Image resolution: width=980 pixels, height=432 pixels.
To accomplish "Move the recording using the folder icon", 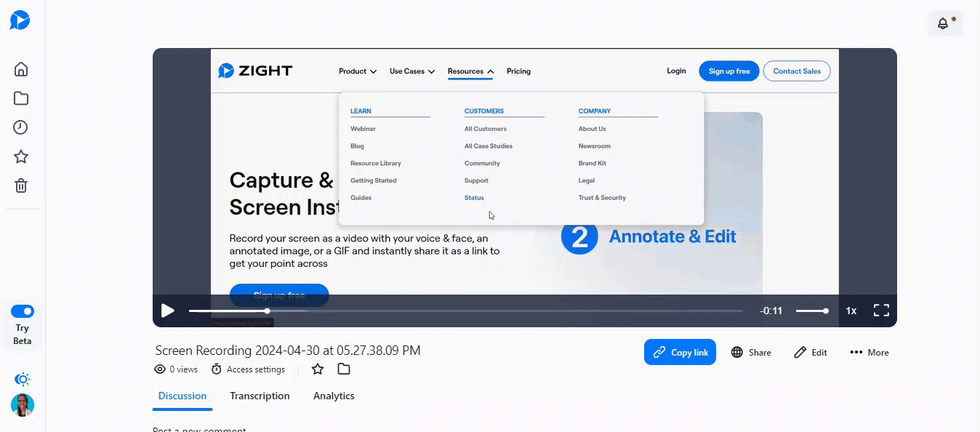I will (x=344, y=369).
